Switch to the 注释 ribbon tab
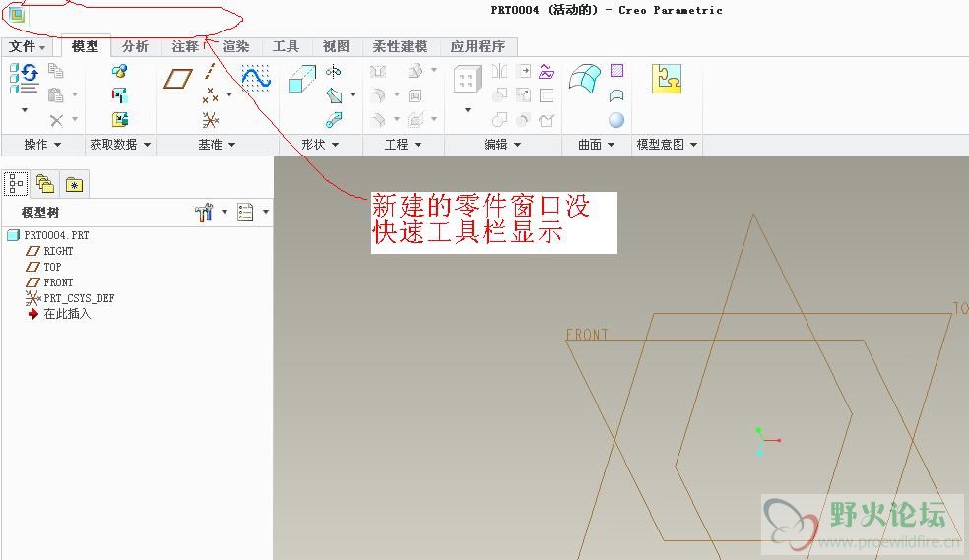 (x=185, y=46)
